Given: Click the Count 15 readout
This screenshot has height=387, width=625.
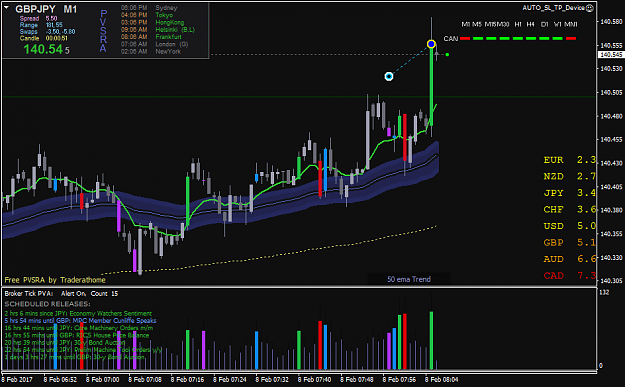Looking at the screenshot, I should (104, 294).
